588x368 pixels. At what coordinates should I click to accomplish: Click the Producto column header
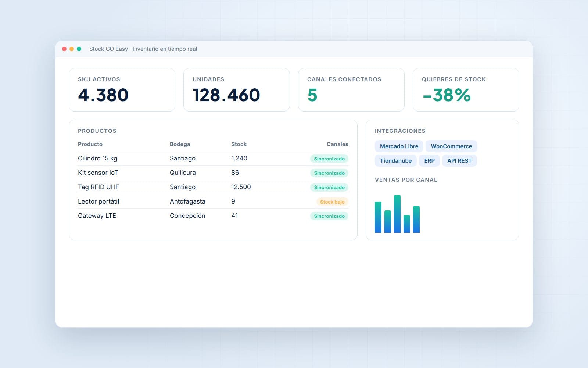click(90, 144)
